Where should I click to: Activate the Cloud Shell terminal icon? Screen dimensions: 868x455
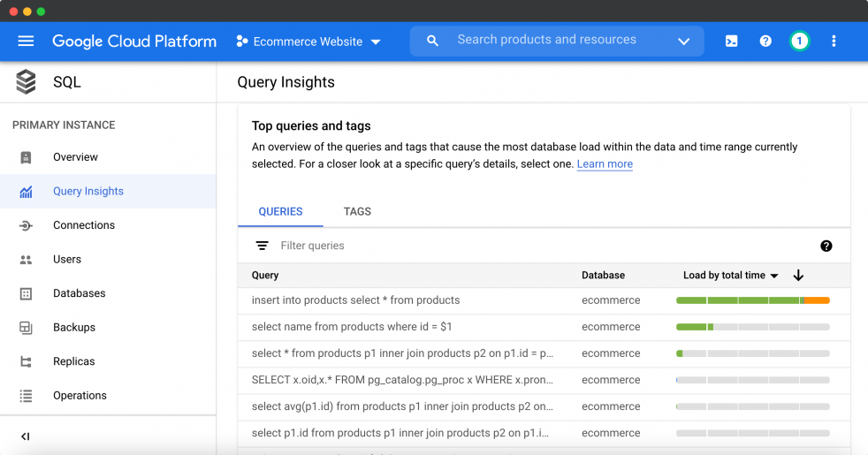click(731, 41)
